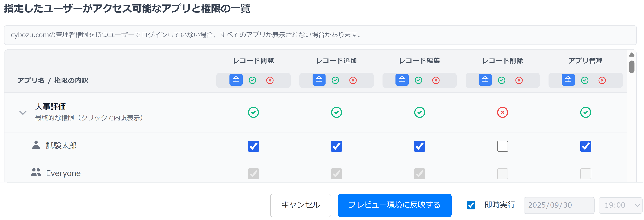Select 全 filter under アプリ管理
The height and width of the screenshot is (220, 644).
[568, 80]
